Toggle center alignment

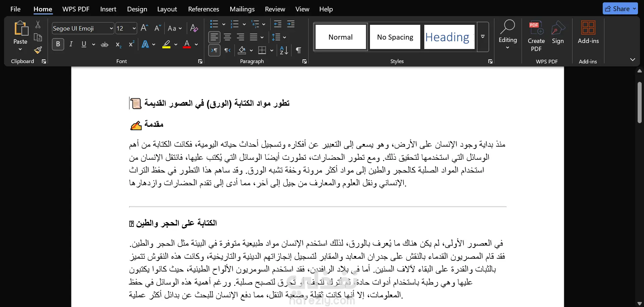click(x=227, y=37)
